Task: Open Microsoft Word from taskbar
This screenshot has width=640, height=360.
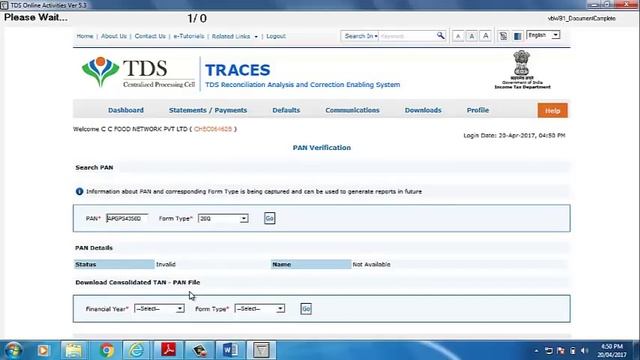Action: coord(230,350)
